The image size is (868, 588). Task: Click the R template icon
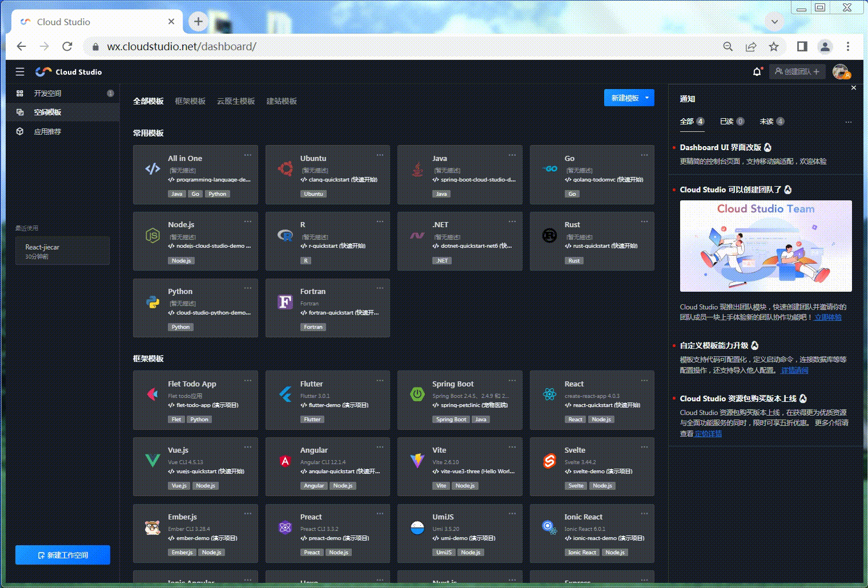coord(285,235)
